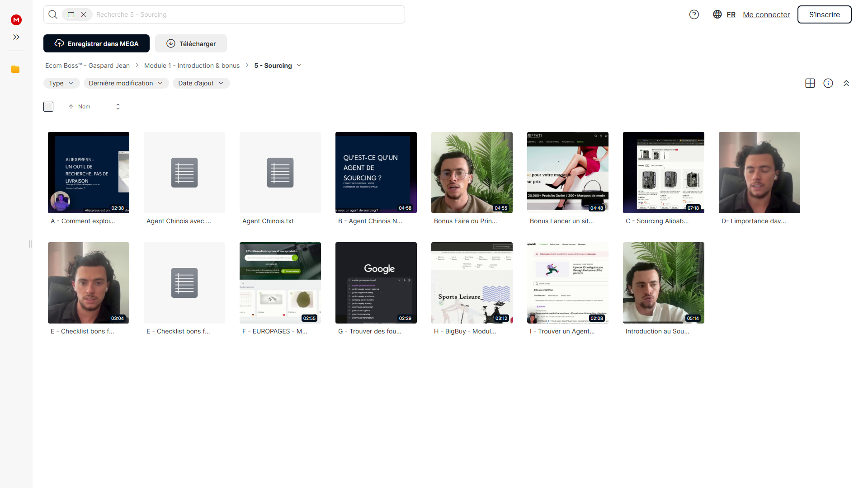Go to Module 1 - Introduction & bonus breadcrumb

pyautogui.click(x=192, y=66)
